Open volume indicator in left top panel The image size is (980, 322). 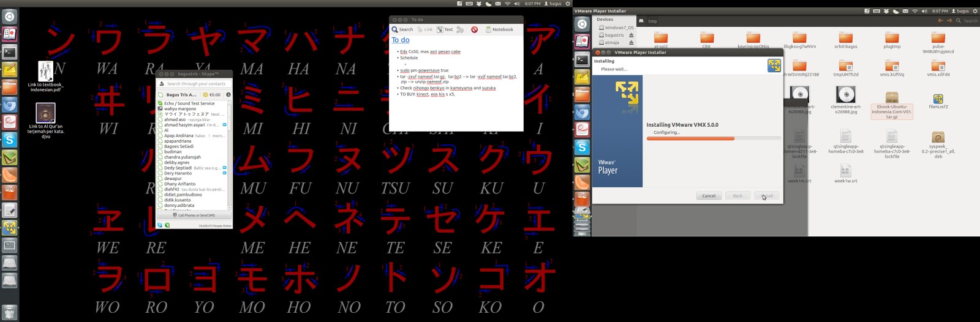click(x=517, y=4)
